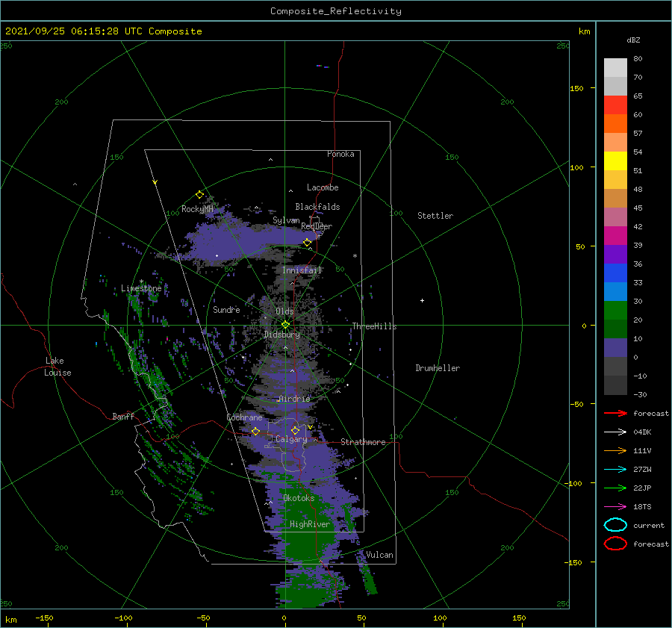Click white caret marker below Innisfail

(292, 283)
